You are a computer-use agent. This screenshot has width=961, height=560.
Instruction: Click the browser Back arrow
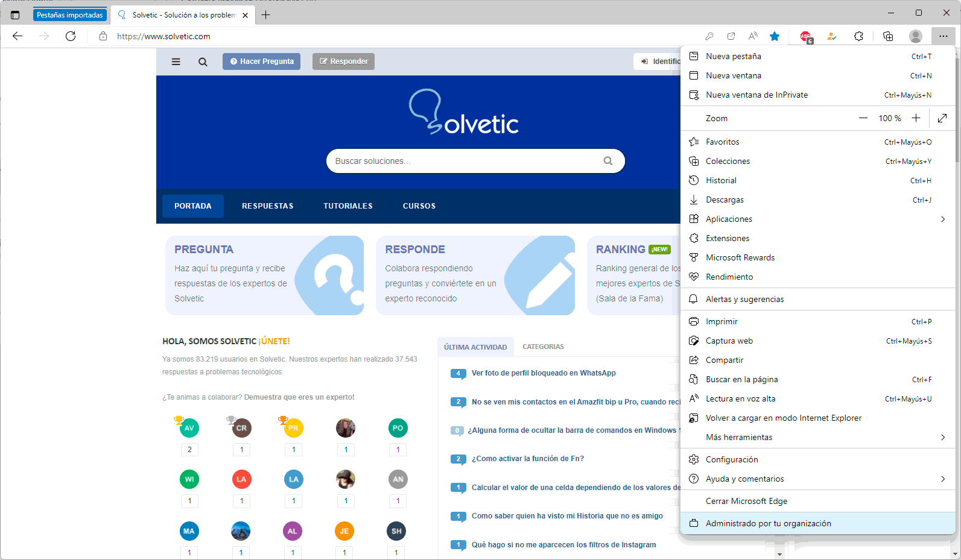click(x=17, y=36)
